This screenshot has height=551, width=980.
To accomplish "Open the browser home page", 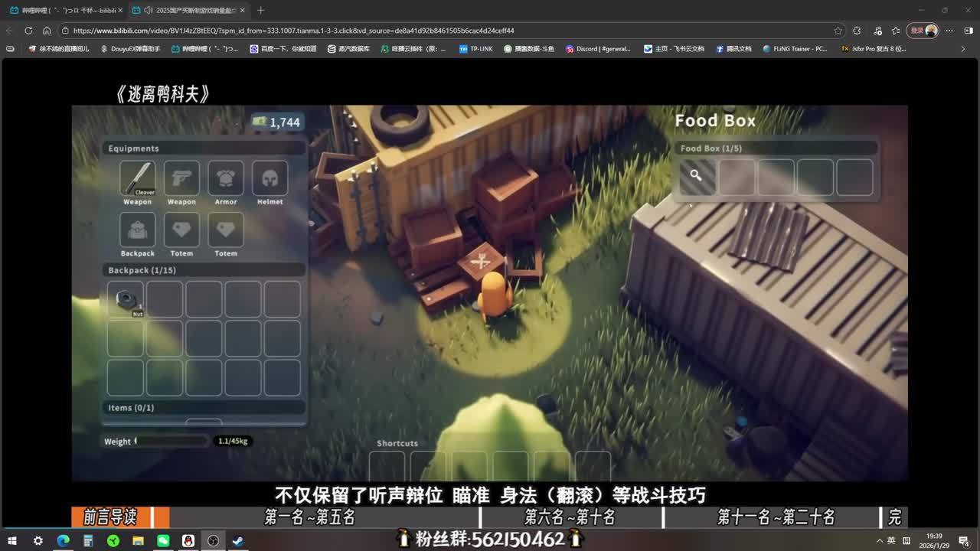I will 47,31.
